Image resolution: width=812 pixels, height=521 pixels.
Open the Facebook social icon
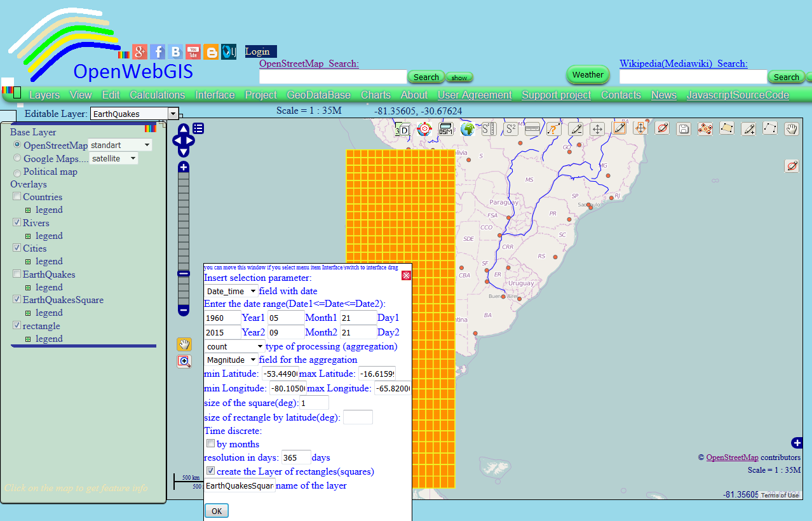[158, 52]
